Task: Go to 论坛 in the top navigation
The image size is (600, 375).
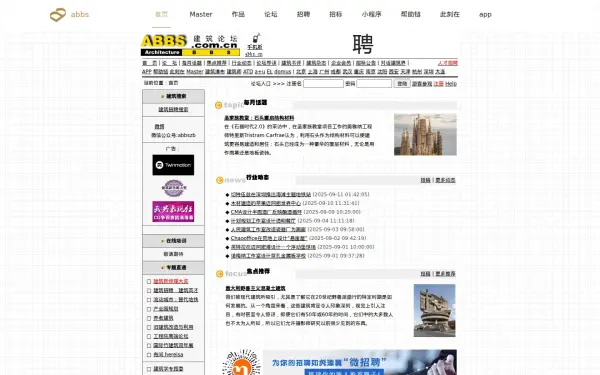Action: [x=271, y=14]
